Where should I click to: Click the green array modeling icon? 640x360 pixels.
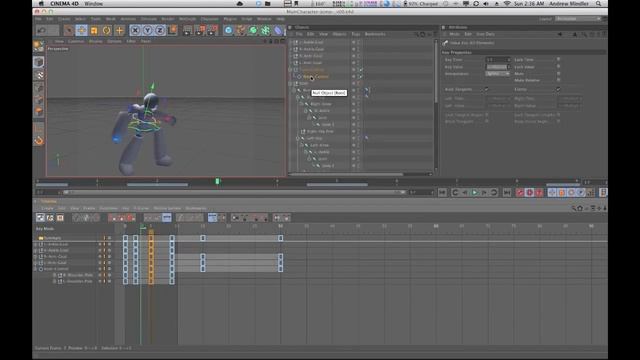[265, 30]
